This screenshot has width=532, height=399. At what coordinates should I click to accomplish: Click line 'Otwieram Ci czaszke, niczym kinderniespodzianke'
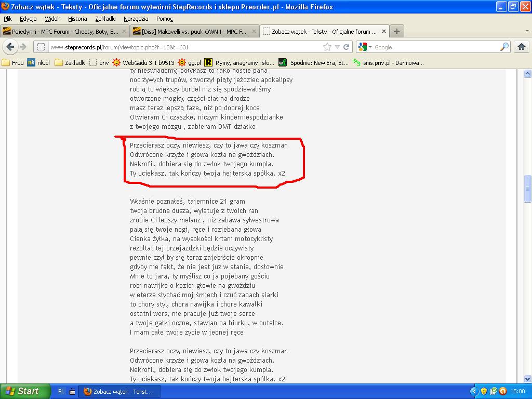click(206, 117)
